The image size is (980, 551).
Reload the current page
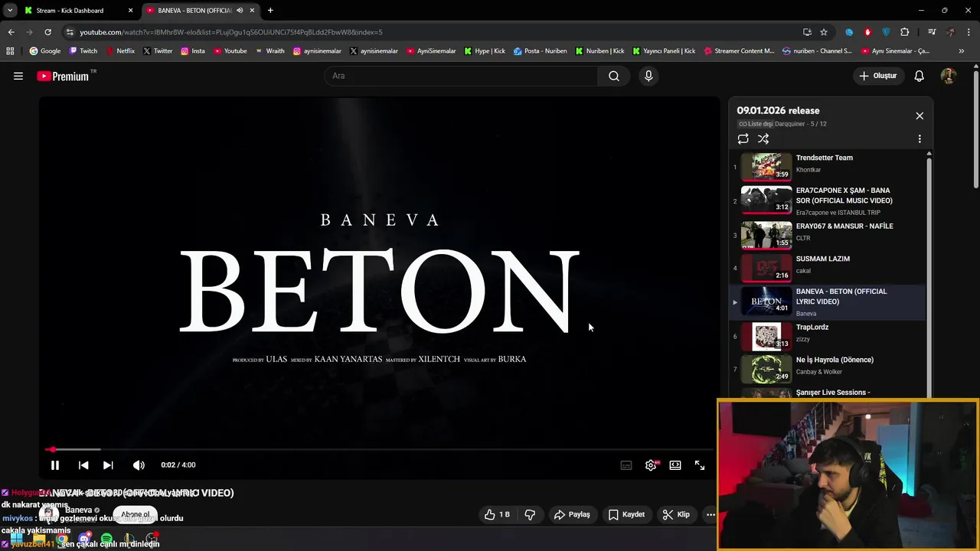point(47,32)
